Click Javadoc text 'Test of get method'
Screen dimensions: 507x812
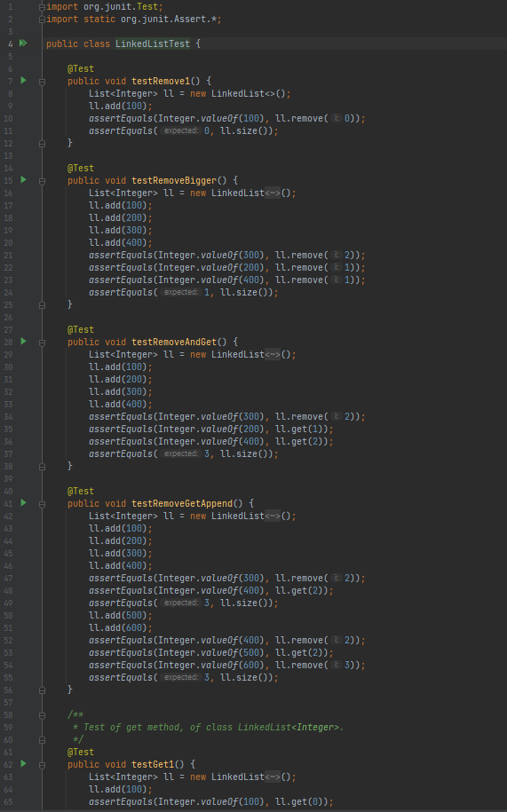click(132, 728)
